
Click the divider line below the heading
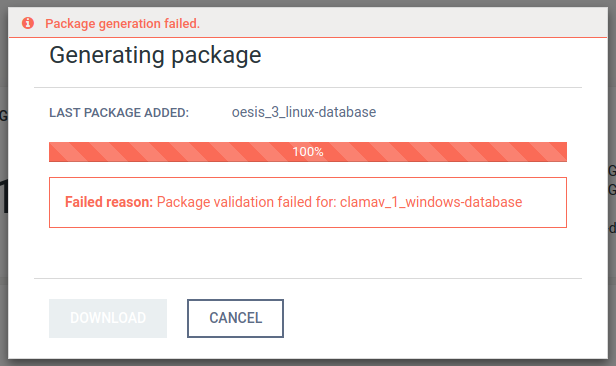[x=308, y=87]
